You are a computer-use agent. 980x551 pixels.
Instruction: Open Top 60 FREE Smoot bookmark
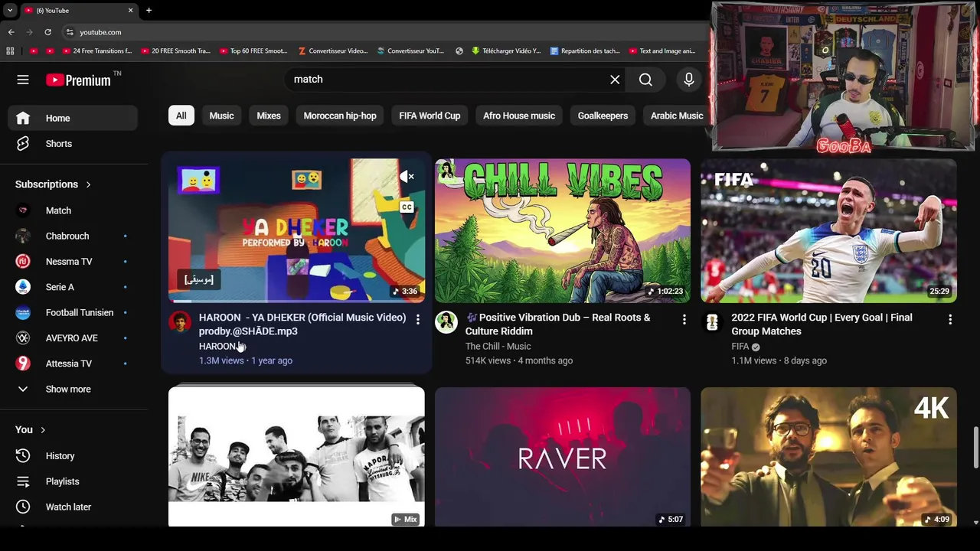[253, 51]
